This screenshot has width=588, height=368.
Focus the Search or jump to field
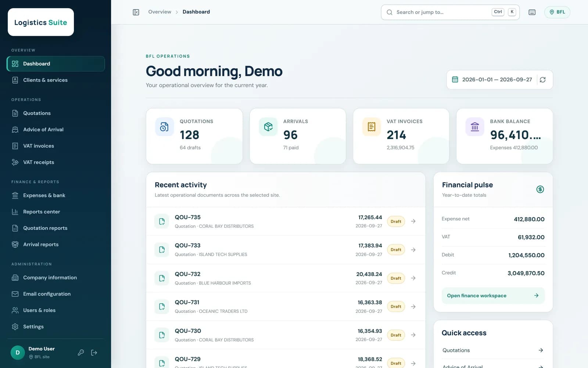[450, 12]
